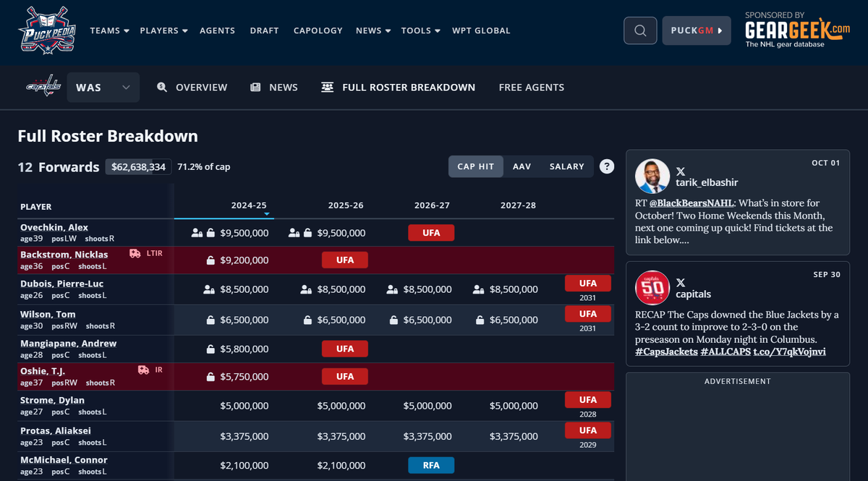The image size is (868, 481).
Task: Switch view to Salary
Action: tap(567, 166)
